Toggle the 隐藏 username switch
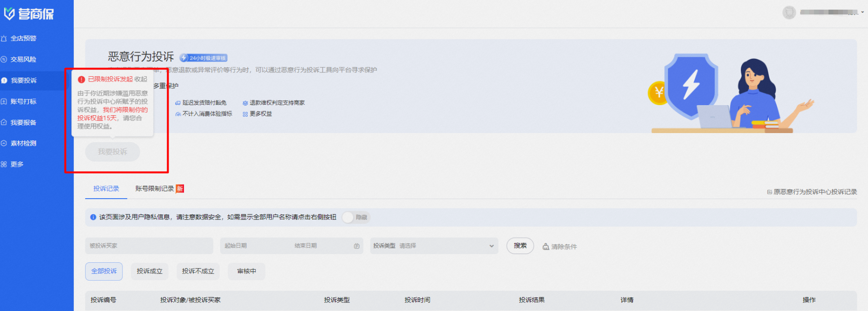The width and height of the screenshot is (868, 311). click(355, 217)
